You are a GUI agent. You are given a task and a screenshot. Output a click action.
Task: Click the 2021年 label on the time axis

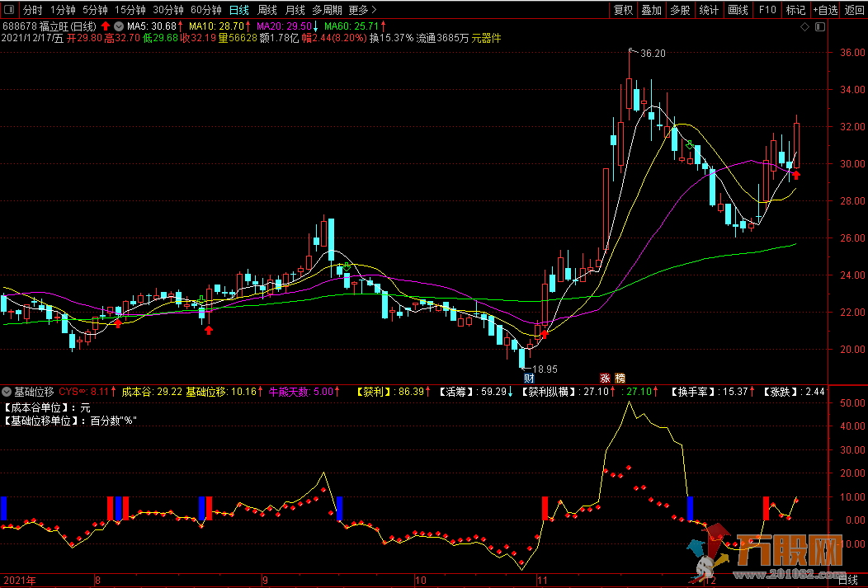coord(19,581)
